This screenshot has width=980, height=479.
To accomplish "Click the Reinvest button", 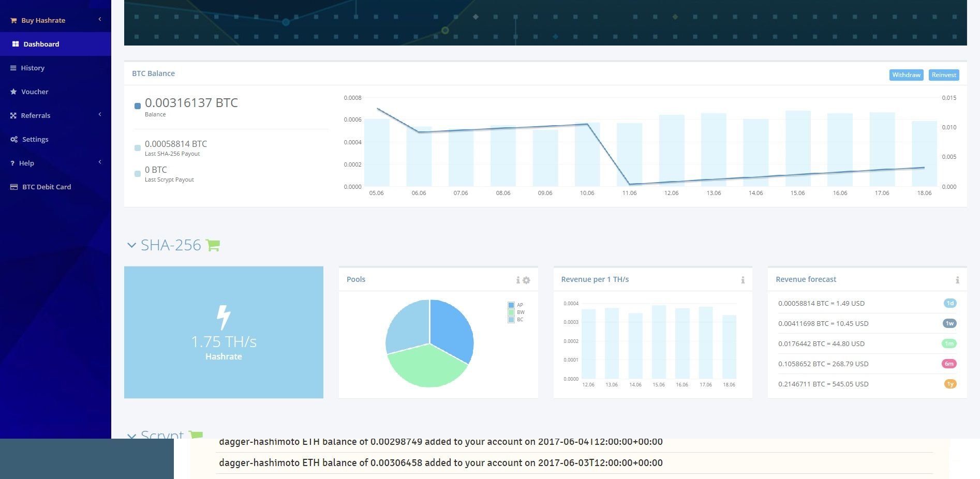I will [944, 75].
